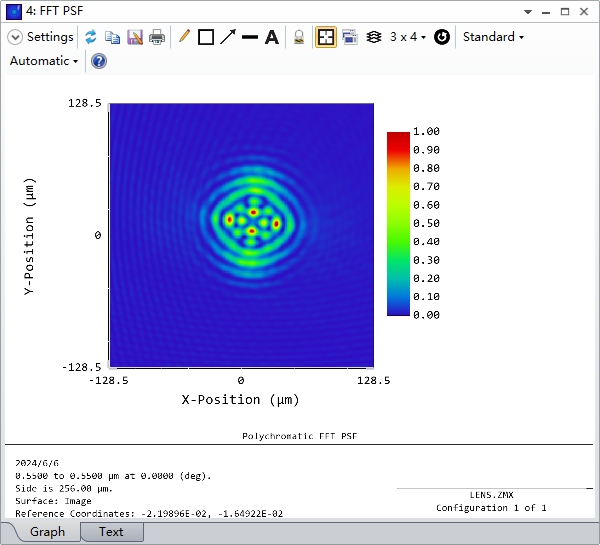Copy the graph to clipboard

(112, 38)
